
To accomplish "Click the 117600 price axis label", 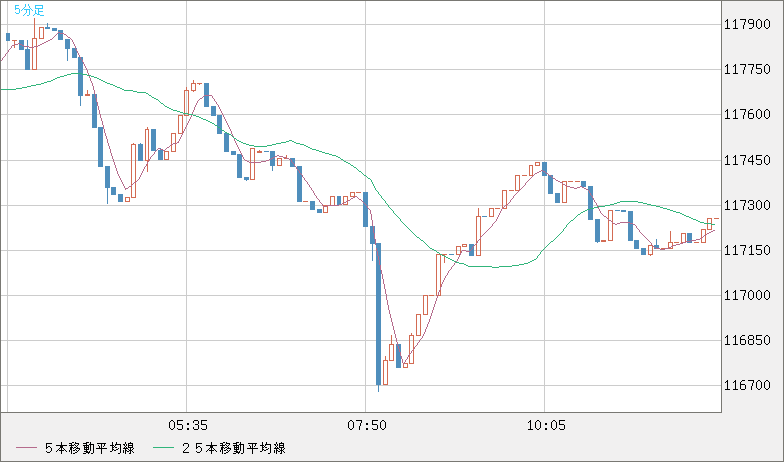I will point(747,114).
